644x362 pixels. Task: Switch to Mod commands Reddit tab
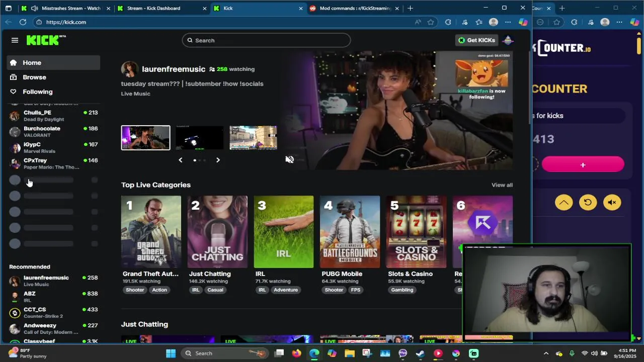click(x=355, y=8)
